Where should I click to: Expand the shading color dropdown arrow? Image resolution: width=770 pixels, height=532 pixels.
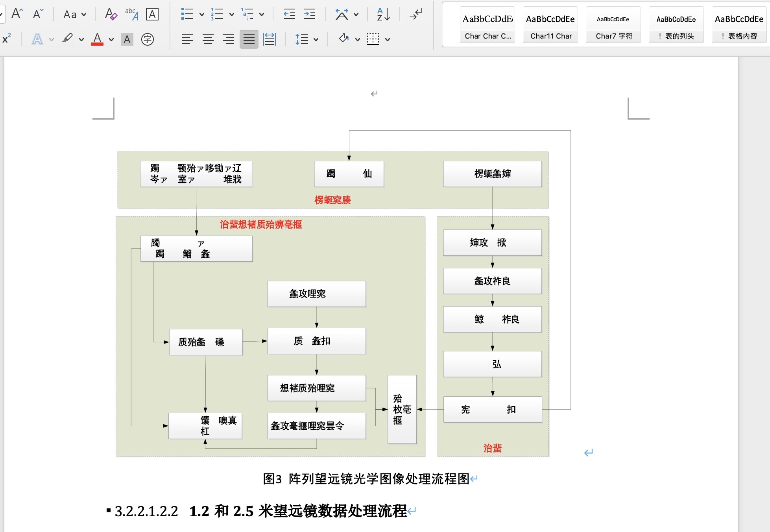358,39
